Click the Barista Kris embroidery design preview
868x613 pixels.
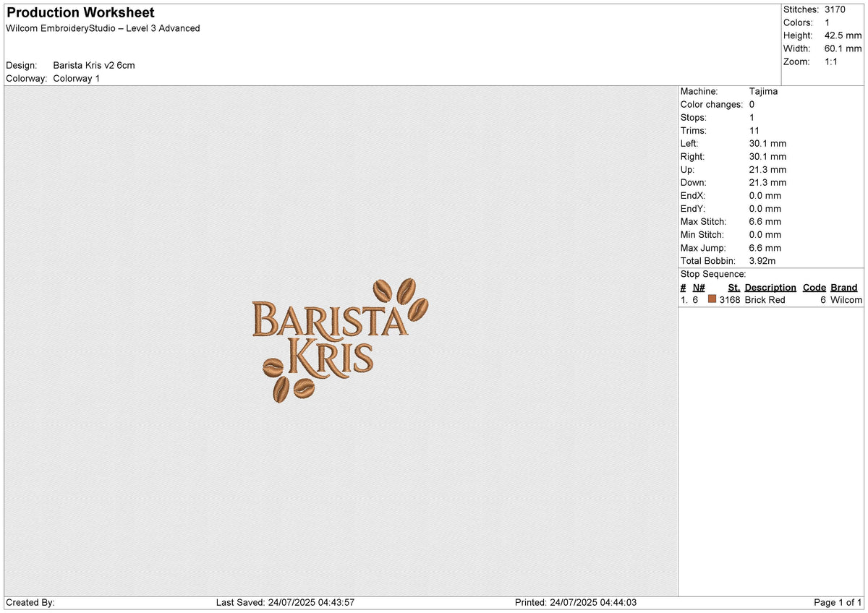pyautogui.click(x=340, y=340)
